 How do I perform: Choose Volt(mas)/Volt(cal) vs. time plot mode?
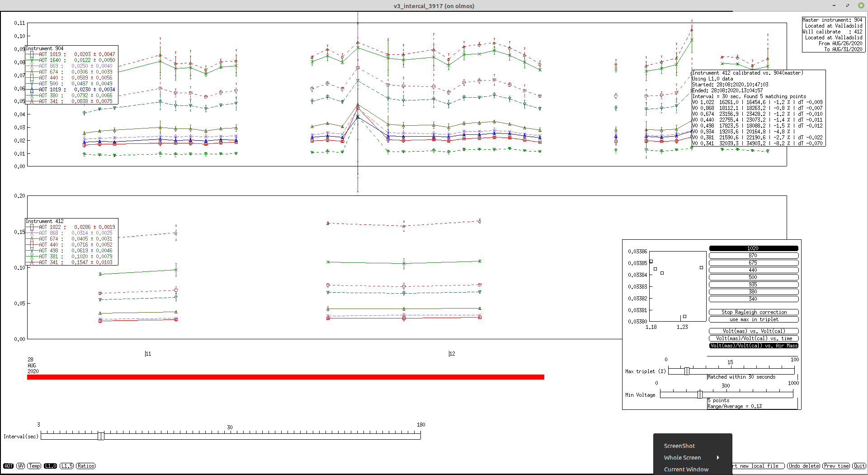click(754, 338)
